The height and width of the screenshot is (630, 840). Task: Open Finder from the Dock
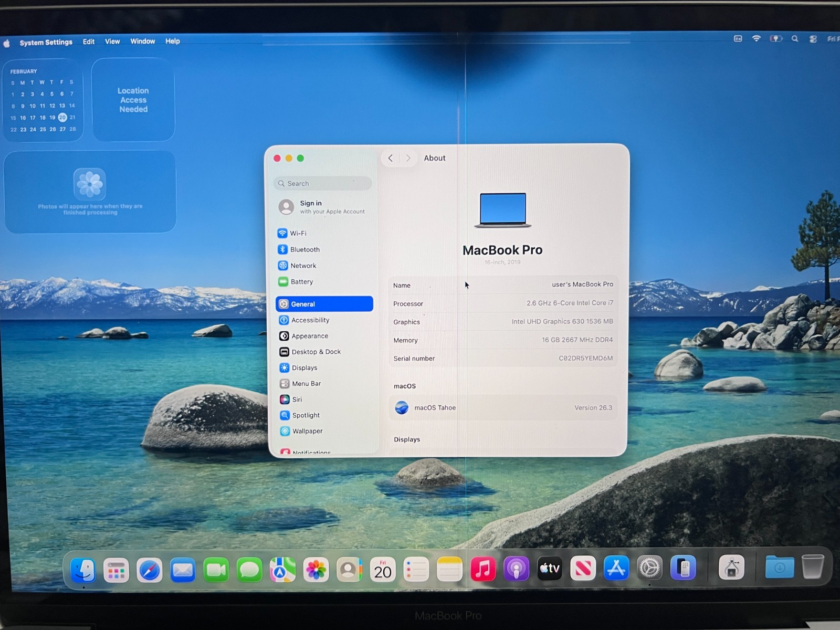coord(83,570)
